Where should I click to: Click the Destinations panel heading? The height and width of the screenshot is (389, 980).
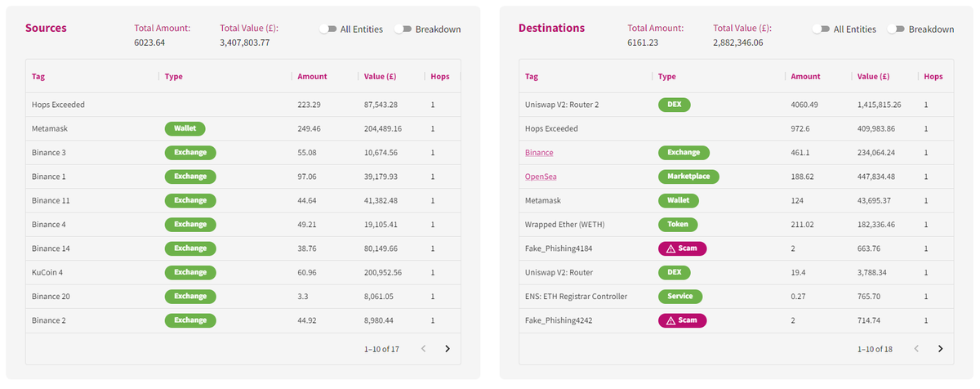[551, 28]
